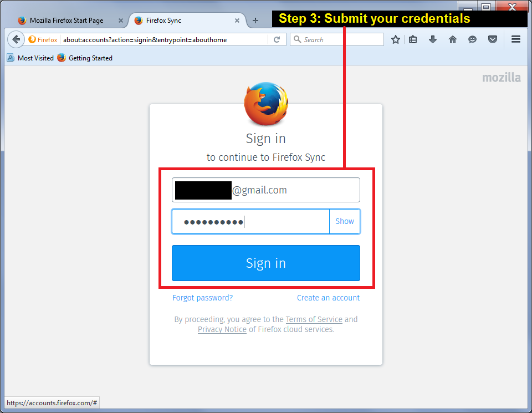Screen dimensions: 532x413
Task: Toggle password visibility with Show
Action: (345, 221)
